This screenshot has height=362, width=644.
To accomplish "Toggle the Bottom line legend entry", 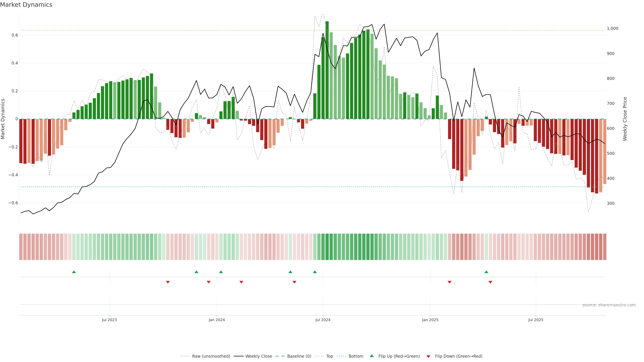I will point(356,356).
